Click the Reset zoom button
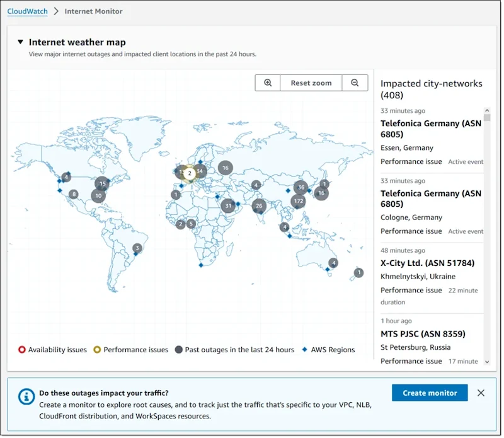Viewport: 504px width, 438px height. 311,83
